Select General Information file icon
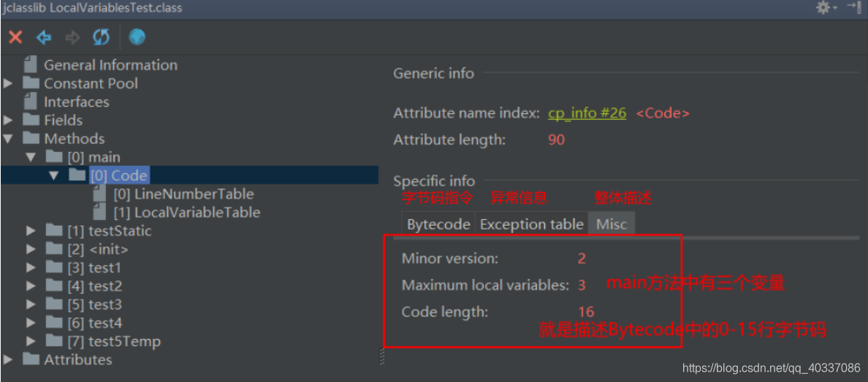 (x=31, y=65)
